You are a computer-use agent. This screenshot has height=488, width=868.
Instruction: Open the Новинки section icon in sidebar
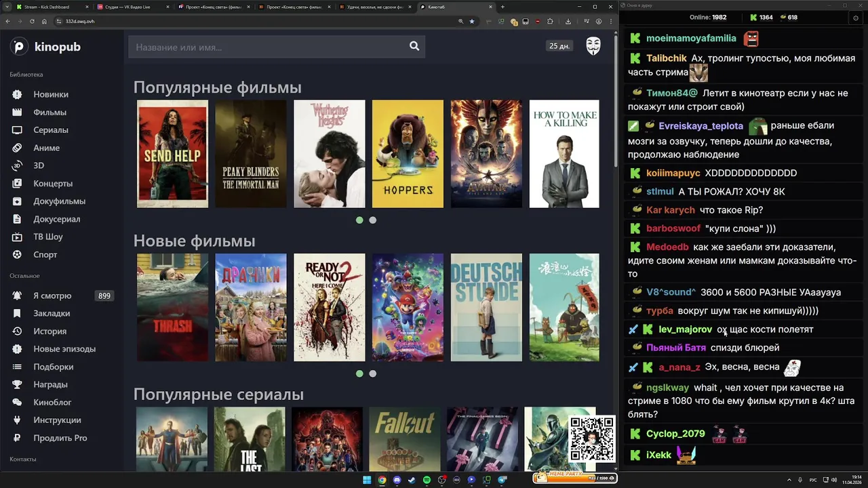17,94
